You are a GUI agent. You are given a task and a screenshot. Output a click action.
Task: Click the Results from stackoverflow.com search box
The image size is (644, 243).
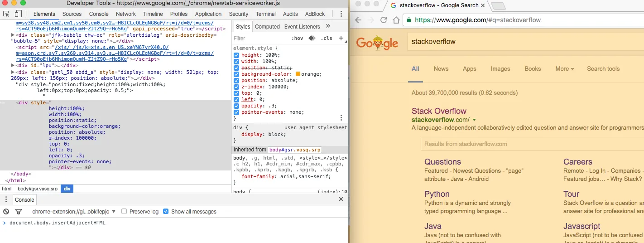point(532,144)
